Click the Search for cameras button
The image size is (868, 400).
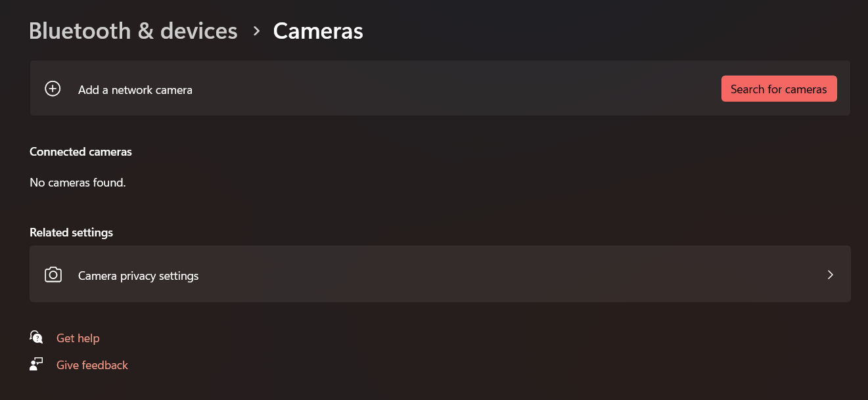coord(779,88)
